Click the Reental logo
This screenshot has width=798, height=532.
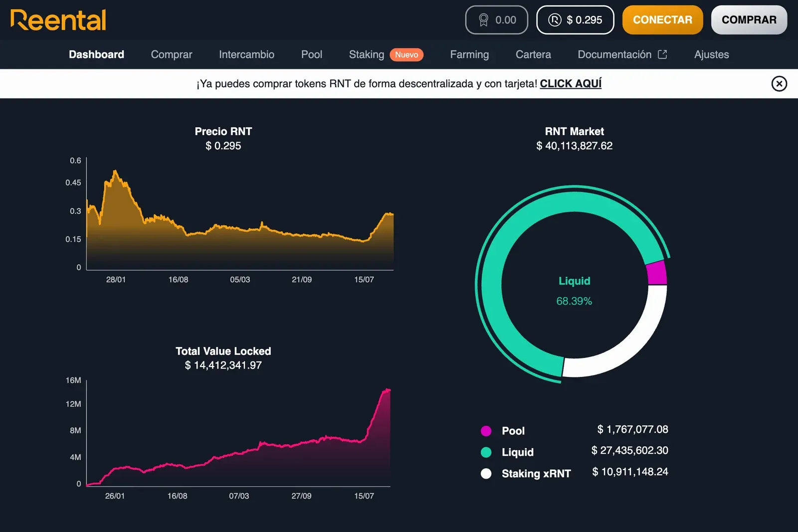[58, 20]
